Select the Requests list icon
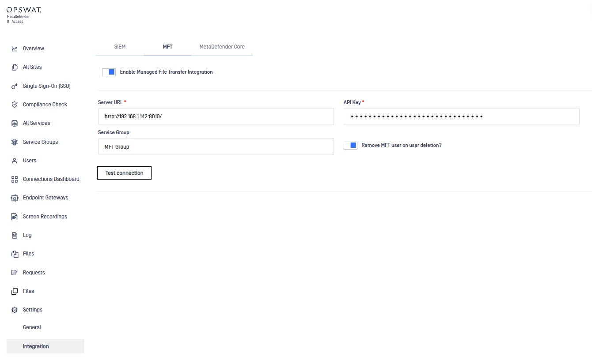The width and height of the screenshot is (592, 364). (x=15, y=273)
